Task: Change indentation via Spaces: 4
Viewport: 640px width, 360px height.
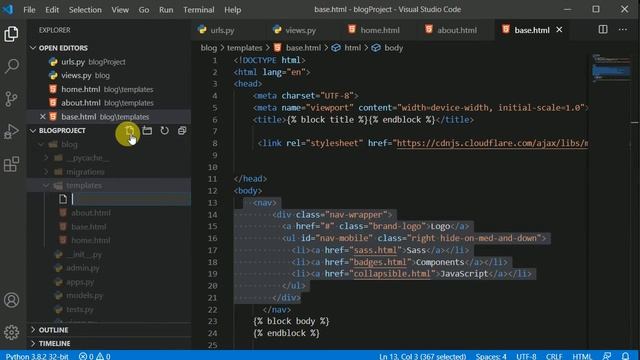Action: coord(491,356)
